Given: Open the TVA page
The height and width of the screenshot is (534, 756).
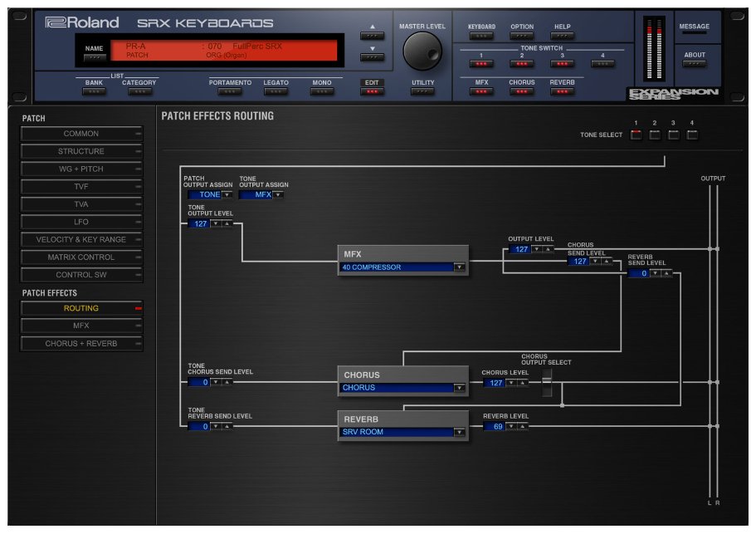Looking at the screenshot, I should click(81, 204).
